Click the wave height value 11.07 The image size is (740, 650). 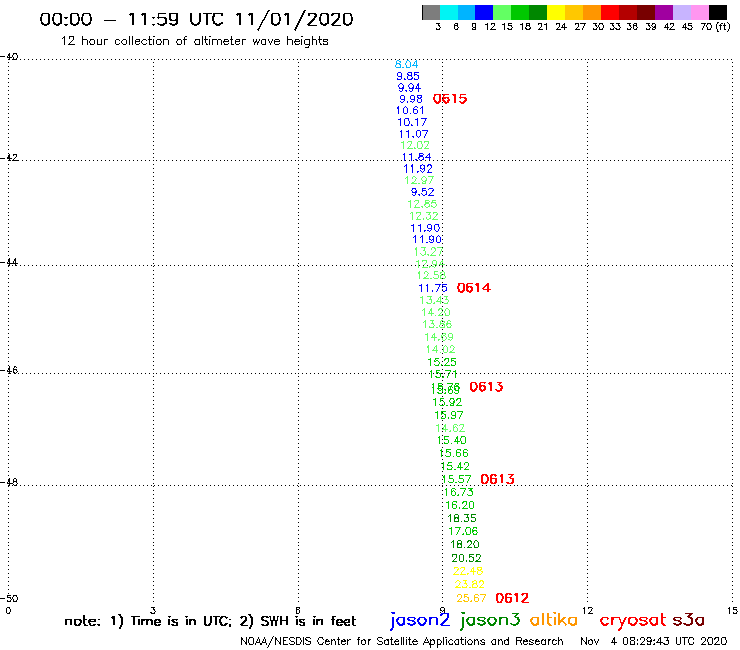(x=413, y=134)
